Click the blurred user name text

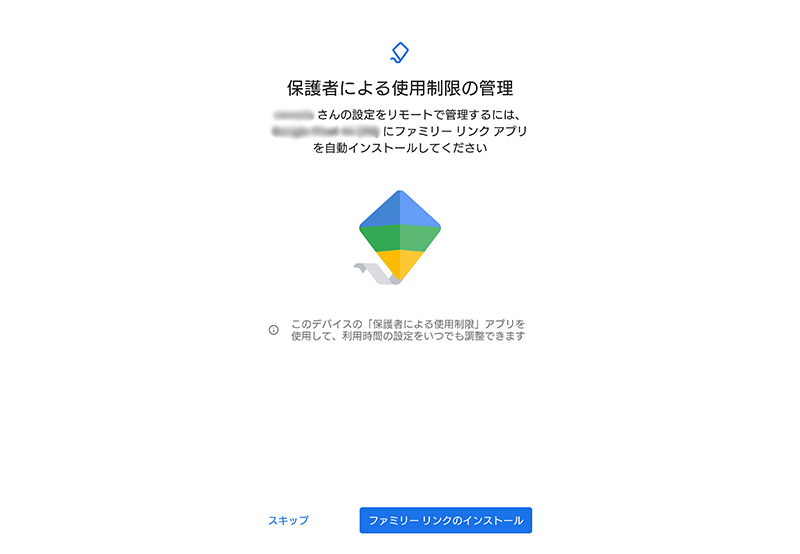pos(293,115)
